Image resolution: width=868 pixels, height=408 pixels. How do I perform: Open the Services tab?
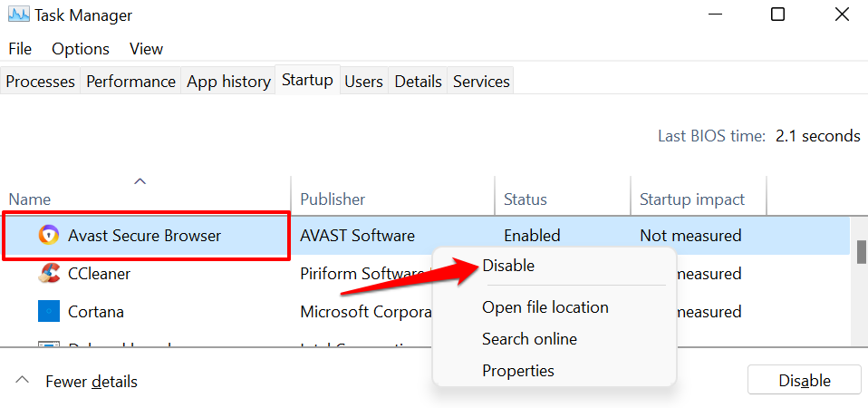click(481, 82)
